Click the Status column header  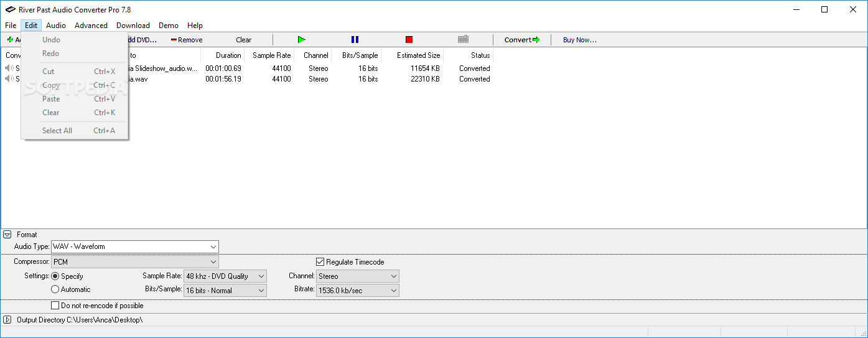coord(468,55)
